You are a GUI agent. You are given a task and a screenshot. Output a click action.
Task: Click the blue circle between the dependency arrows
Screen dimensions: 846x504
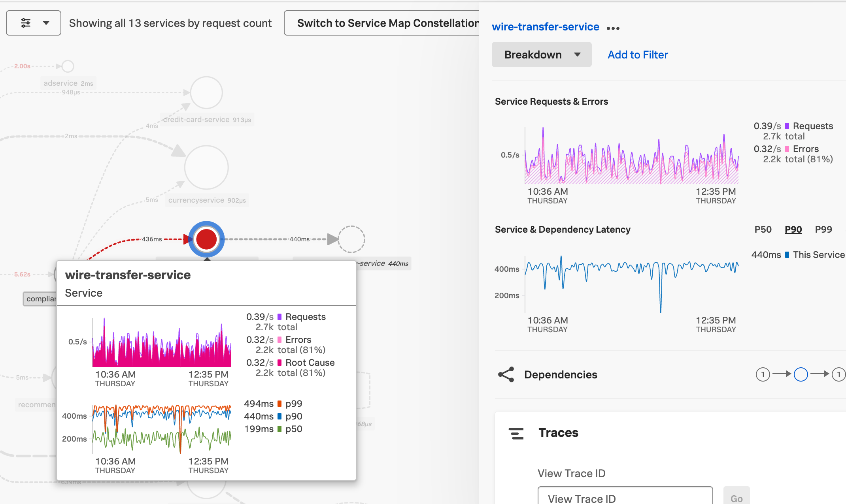801,374
